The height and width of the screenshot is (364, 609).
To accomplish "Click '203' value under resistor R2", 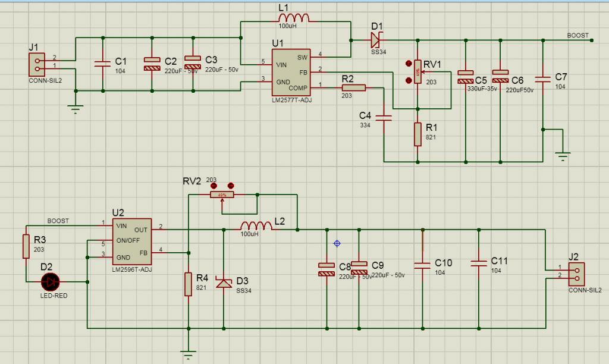I will tap(347, 96).
